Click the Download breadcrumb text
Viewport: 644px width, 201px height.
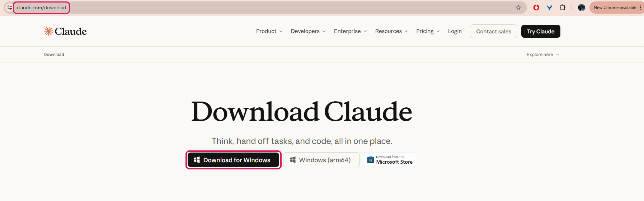(x=54, y=55)
